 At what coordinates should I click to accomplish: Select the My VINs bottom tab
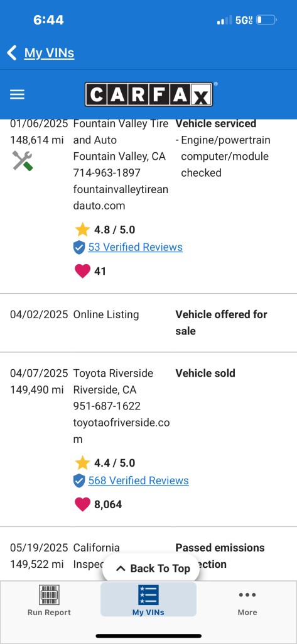[x=148, y=600]
